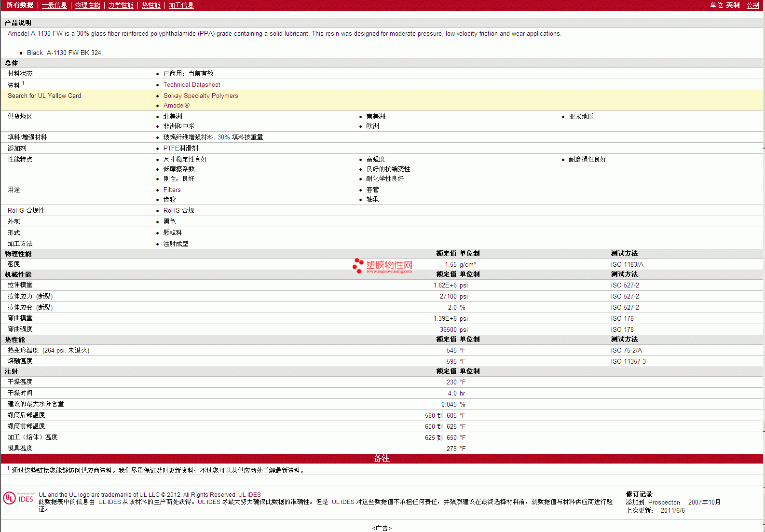
Task: Click the red dots watermark logo
Action: pos(358,265)
